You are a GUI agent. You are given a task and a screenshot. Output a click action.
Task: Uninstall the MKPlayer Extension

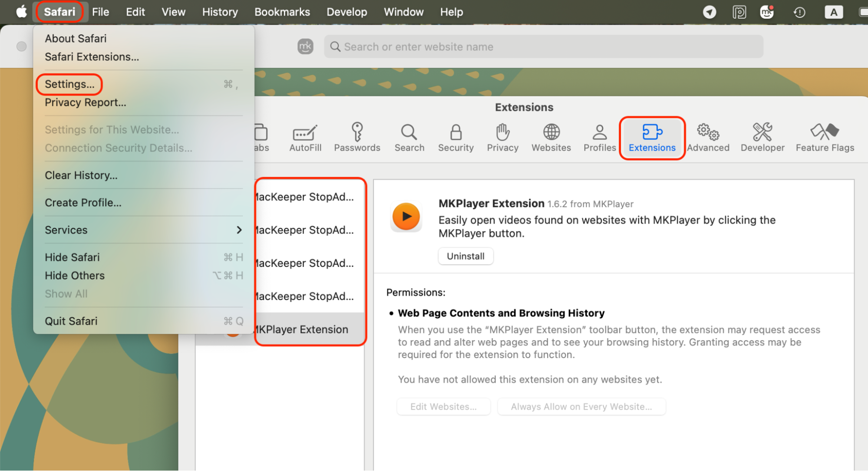click(465, 256)
